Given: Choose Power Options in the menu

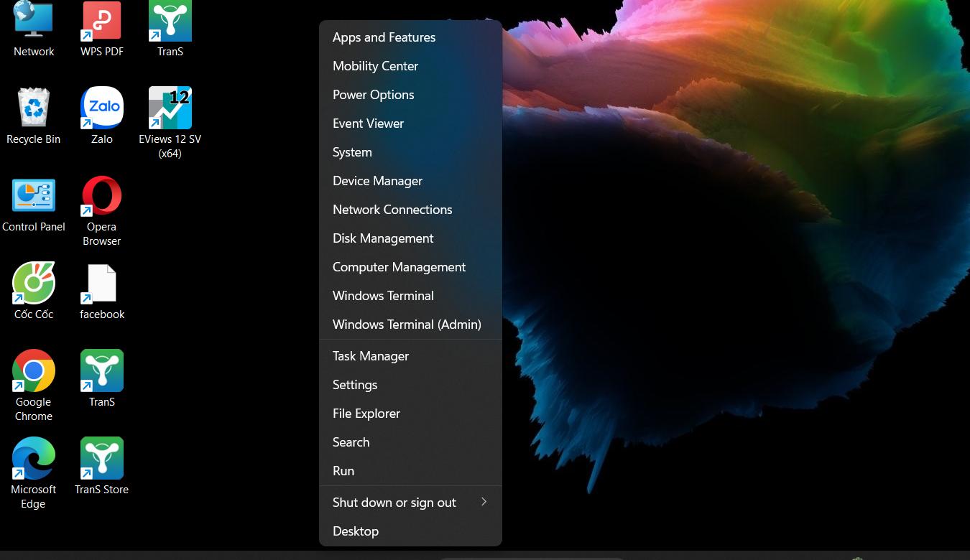Looking at the screenshot, I should pos(410,95).
